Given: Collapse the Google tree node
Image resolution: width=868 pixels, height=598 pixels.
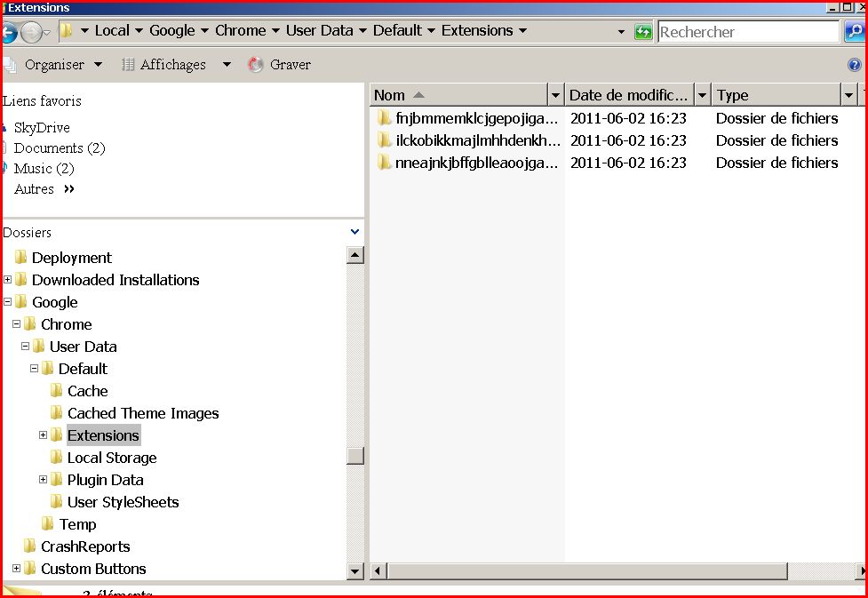Looking at the screenshot, I should 7,302.
